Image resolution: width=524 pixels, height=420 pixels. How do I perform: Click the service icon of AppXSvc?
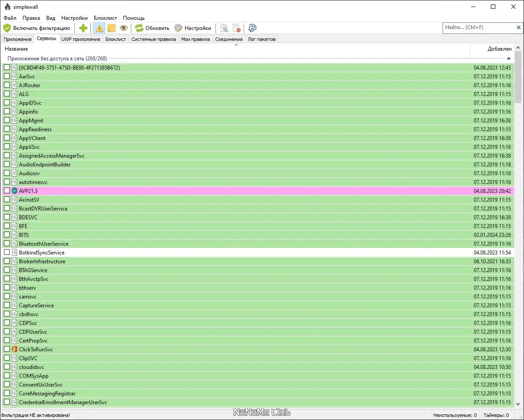point(15,147)
